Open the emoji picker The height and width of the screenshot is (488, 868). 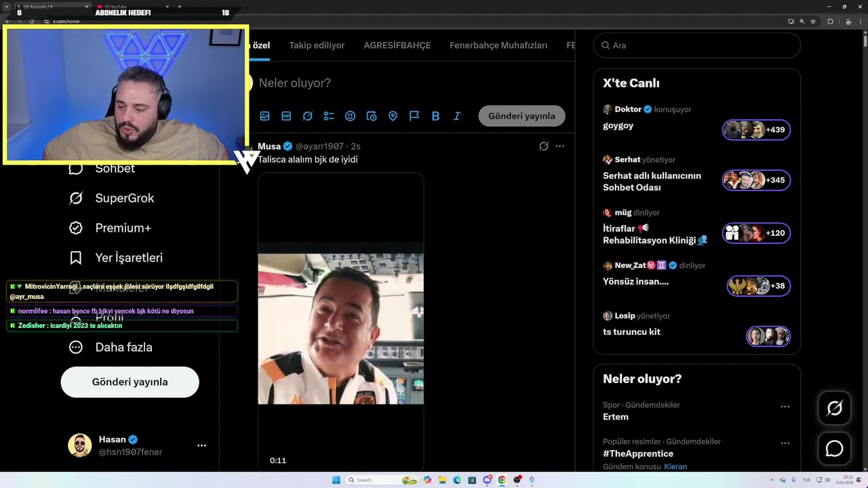point(350,116)
